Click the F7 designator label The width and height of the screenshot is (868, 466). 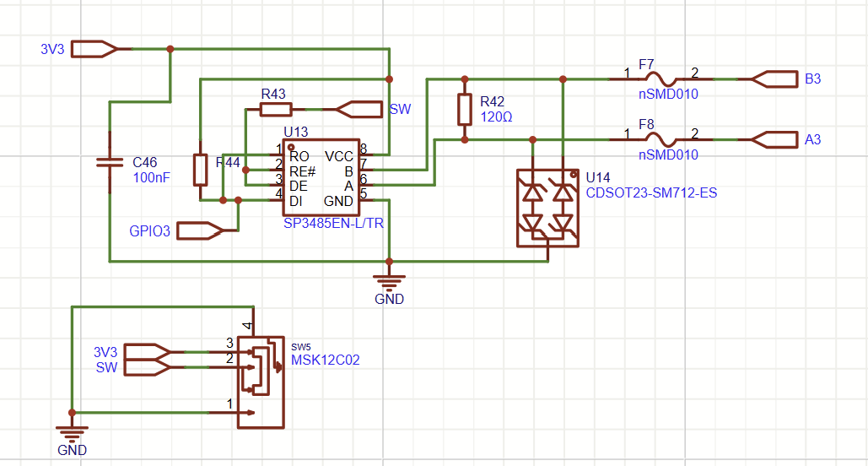coord(646,64)
